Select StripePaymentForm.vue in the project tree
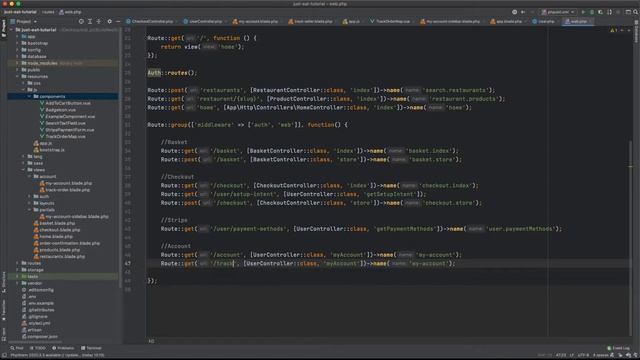 click(69, 130)
